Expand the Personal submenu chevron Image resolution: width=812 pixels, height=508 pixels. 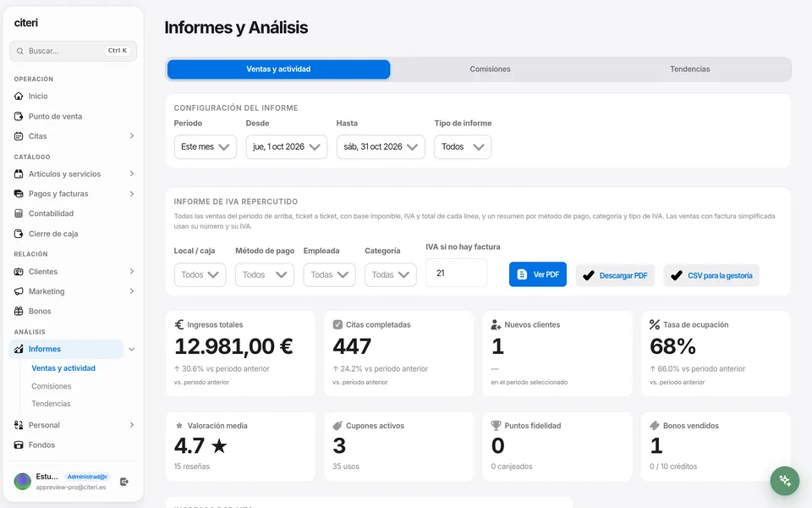pos(132,425)
